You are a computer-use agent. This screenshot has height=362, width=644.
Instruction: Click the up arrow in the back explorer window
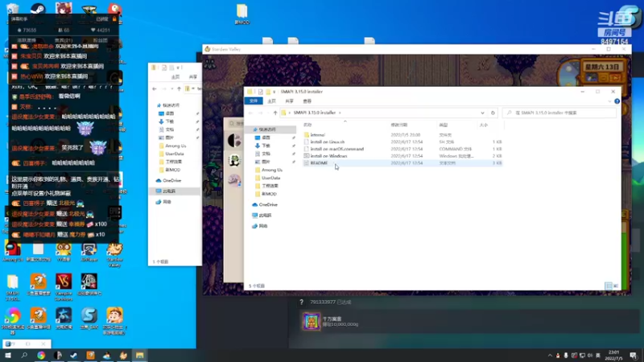coord(179,88)
